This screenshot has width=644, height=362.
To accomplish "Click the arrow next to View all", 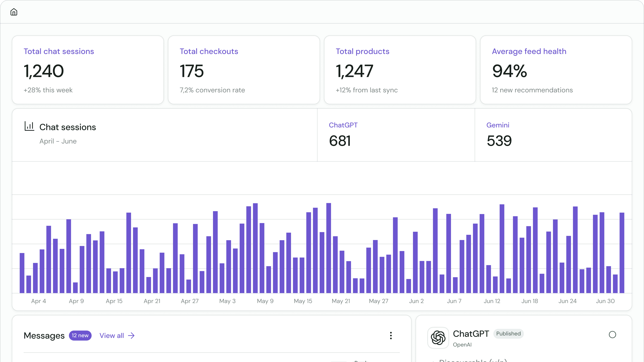I will pos(131,336).
